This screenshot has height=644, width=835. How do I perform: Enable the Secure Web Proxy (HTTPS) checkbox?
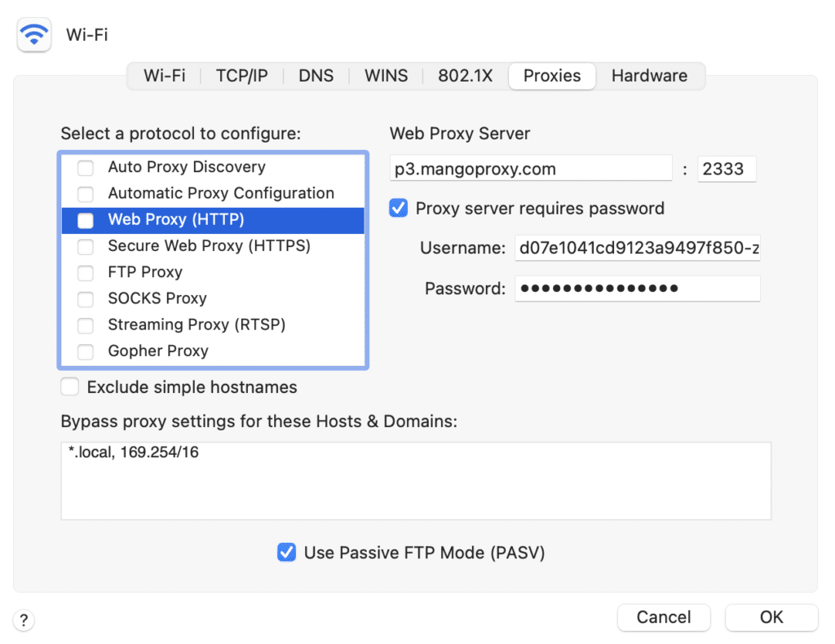point(85,246)
